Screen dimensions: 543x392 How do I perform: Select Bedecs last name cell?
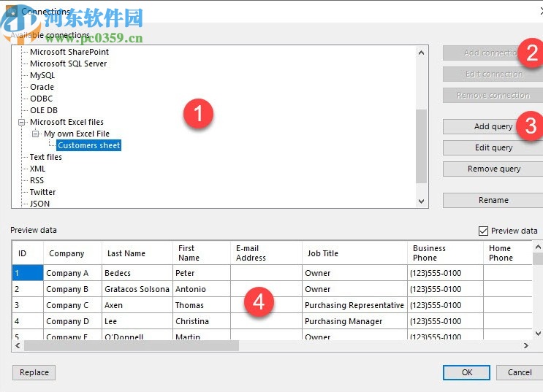[x=137, y=273]
